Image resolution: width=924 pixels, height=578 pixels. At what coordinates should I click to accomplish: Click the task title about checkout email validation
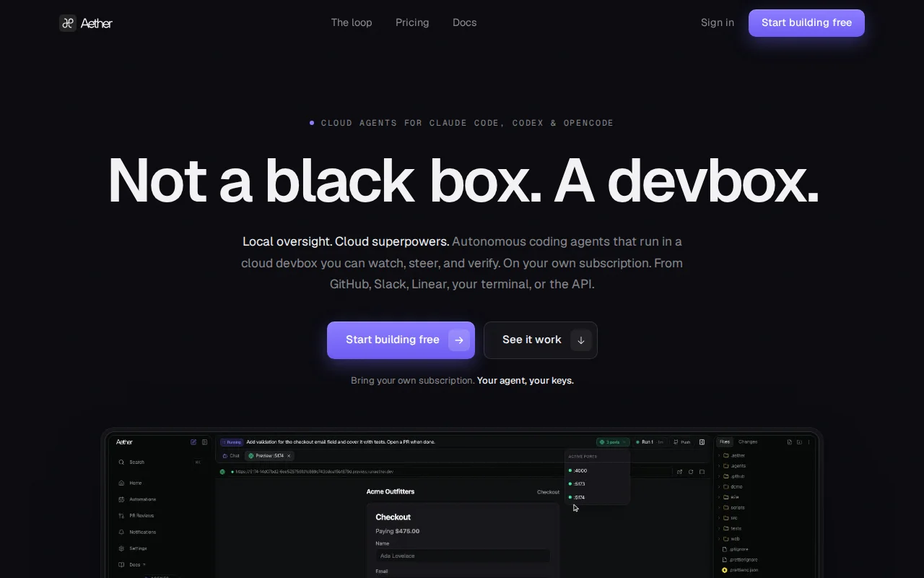tap(341, 442)
